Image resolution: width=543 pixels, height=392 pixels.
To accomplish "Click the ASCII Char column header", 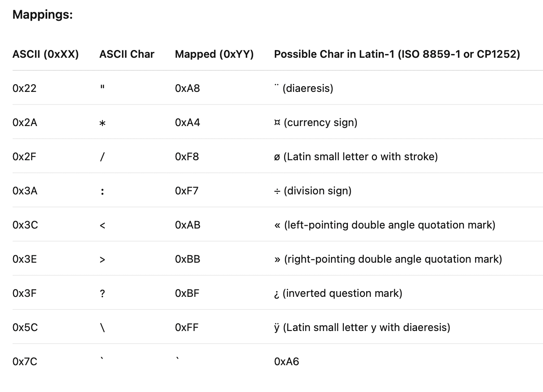I will point(127,54).
